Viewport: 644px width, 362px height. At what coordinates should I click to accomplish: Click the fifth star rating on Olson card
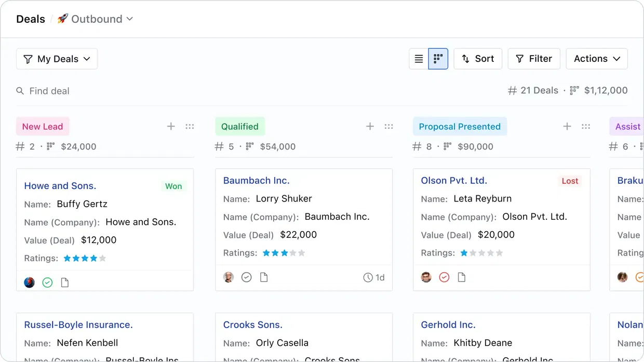(499, 253)
